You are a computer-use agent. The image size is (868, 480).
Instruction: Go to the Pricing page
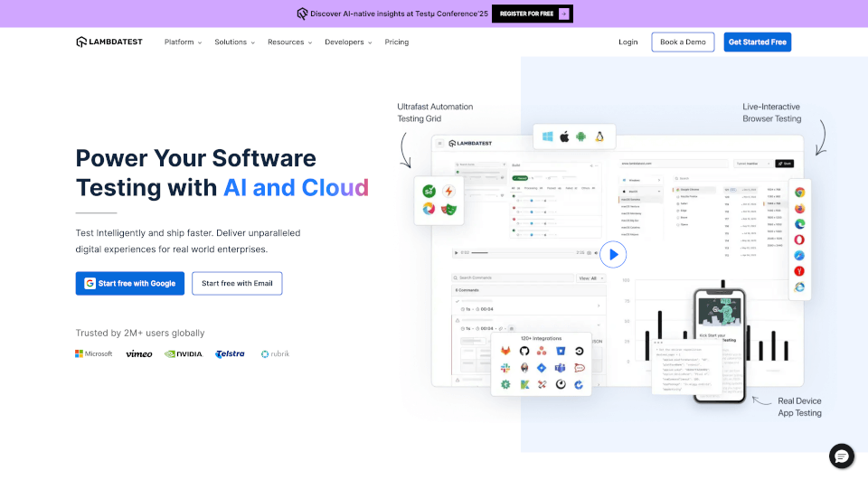click(x=396, y=42)
